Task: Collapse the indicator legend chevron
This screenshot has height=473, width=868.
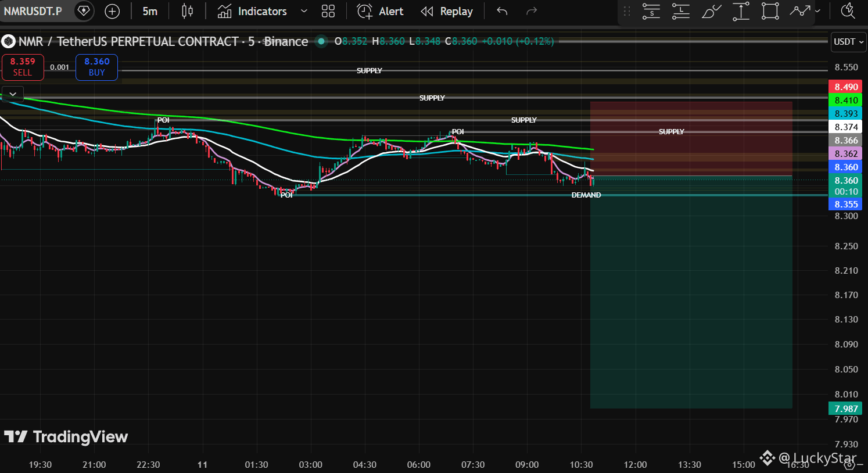Action: click(13, 94)
